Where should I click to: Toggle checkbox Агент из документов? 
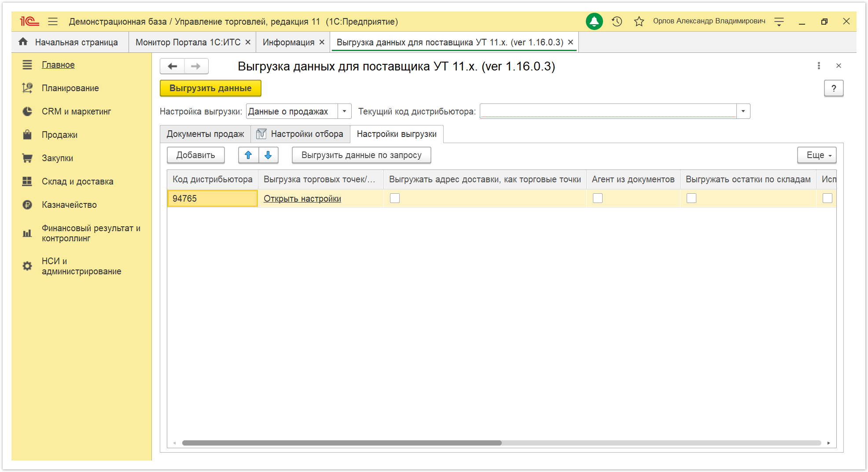tap(598, 198)
